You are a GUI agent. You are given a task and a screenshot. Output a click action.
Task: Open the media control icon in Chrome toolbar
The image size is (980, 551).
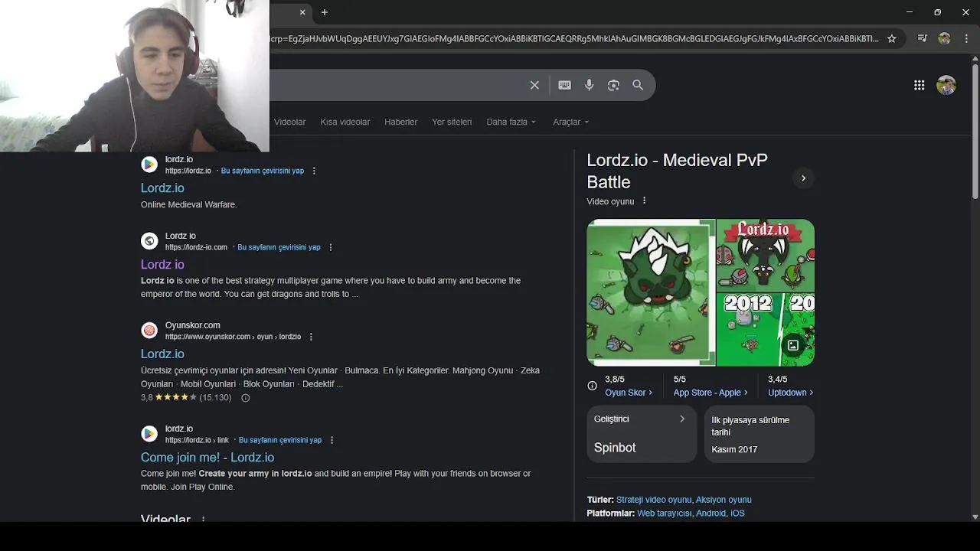point(923,38)
